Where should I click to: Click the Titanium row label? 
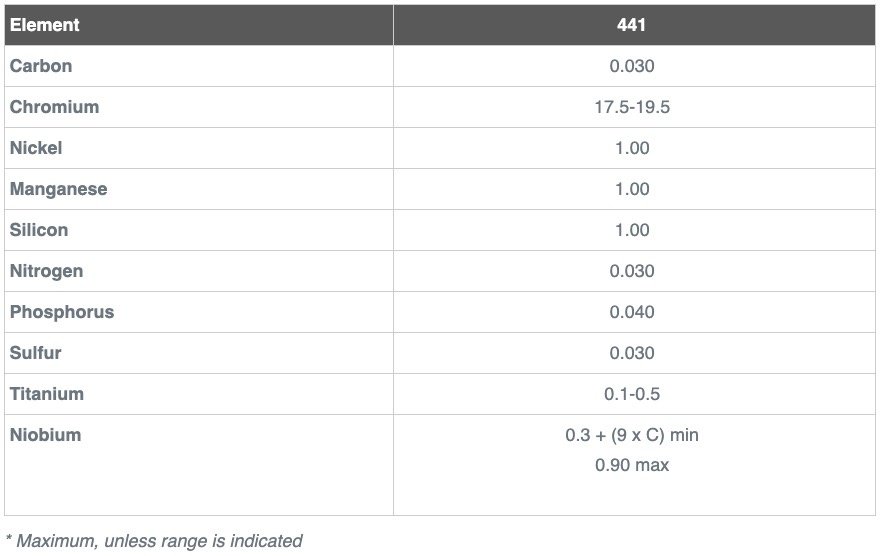(47, 394)
